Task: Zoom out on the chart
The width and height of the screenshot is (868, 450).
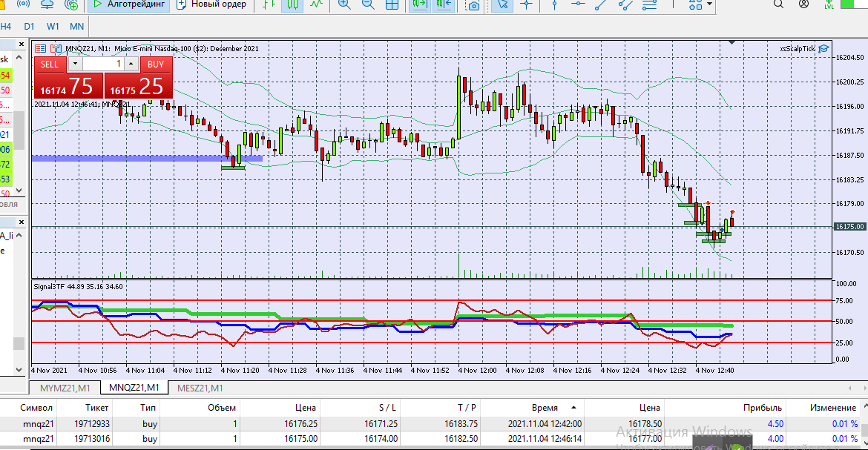Action: [x=368, y=4]
